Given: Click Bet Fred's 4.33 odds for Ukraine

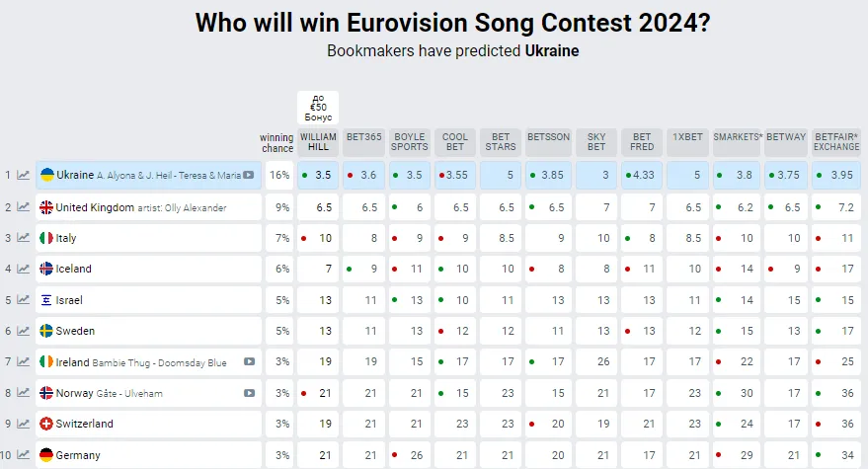Looking at the screenshot, I should [642, 176].
